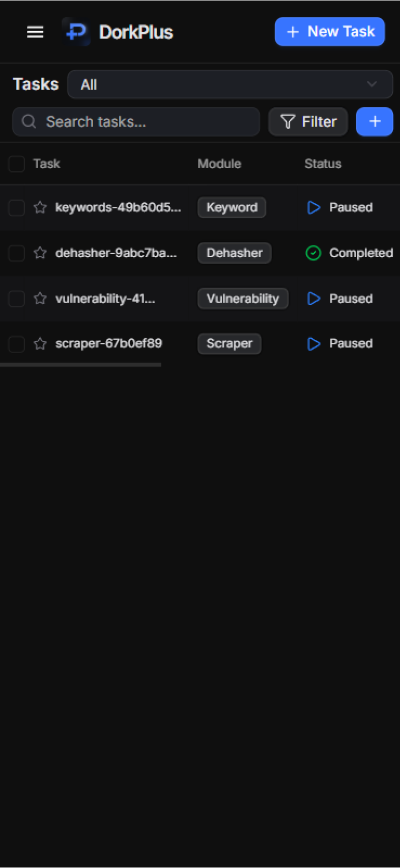The width and height of the screenshot is (400, 868).
Task: Click the DorkPlus logo icon
Action: (76, 32)
